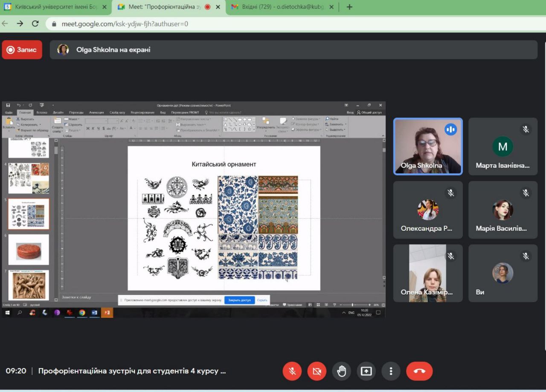
Task: Click Olga Shkolna avatar in presenting banner
Action: [63, 50]
